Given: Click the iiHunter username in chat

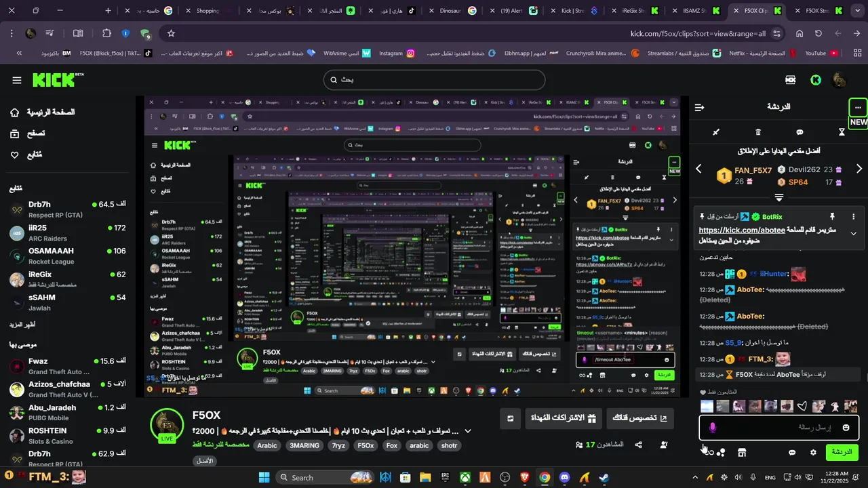Looking at the screenshot, I should pyautogui.click(x=774, y=274).
